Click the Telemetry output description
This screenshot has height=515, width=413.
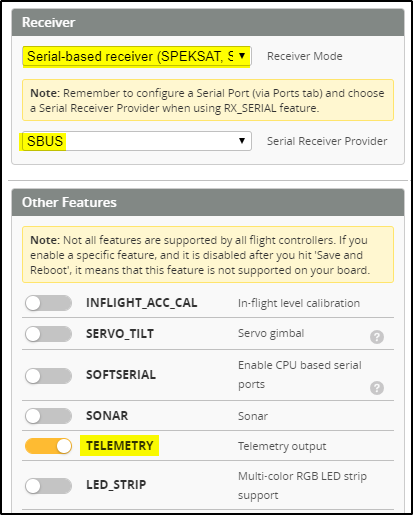click(x=282, y=446)
